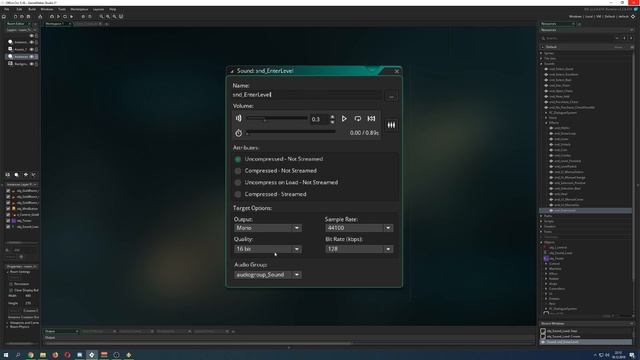Play the sound in the Sound editor
640x360 pixels.
[344, 119]
